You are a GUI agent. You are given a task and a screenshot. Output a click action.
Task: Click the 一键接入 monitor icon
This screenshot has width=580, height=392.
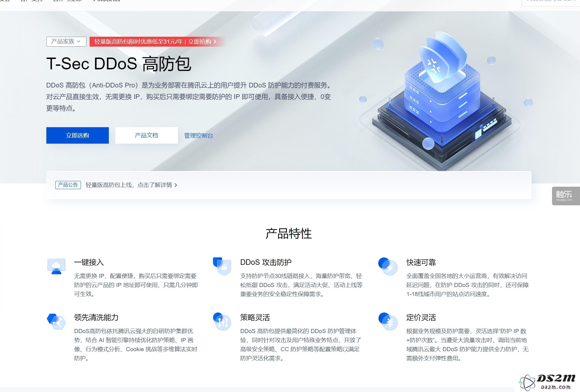[x=56, y=266]
